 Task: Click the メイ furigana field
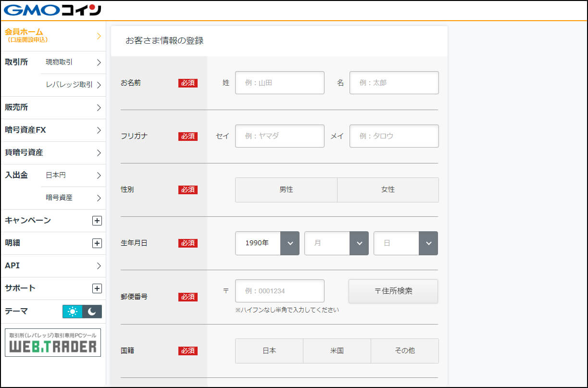pos(394,136)
